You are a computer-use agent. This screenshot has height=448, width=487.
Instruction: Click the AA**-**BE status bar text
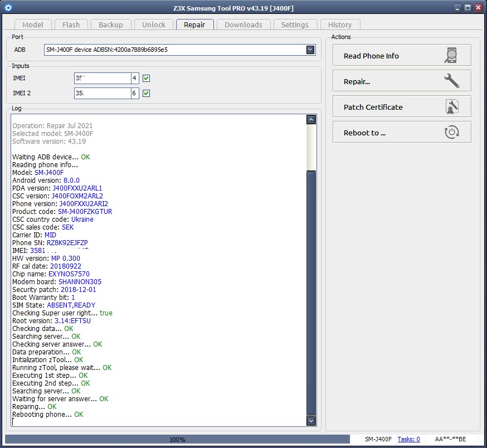click(x=450, y=439)
